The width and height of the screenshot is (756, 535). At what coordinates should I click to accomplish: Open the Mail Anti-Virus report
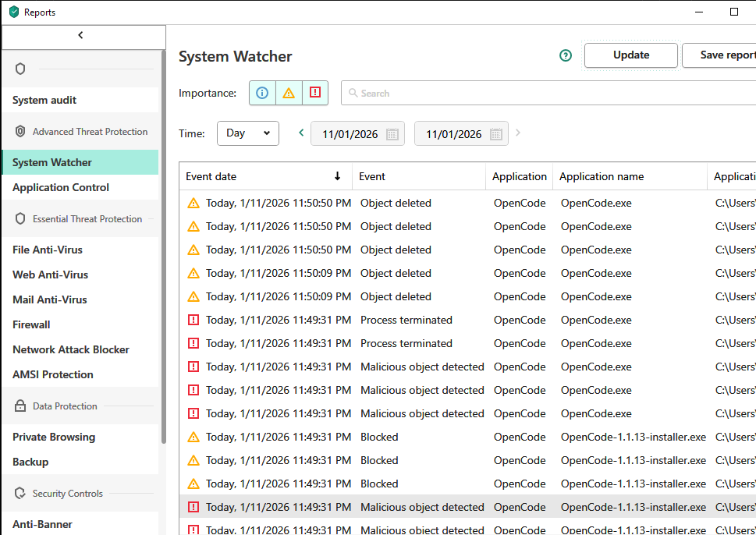(x=80, y=299)
